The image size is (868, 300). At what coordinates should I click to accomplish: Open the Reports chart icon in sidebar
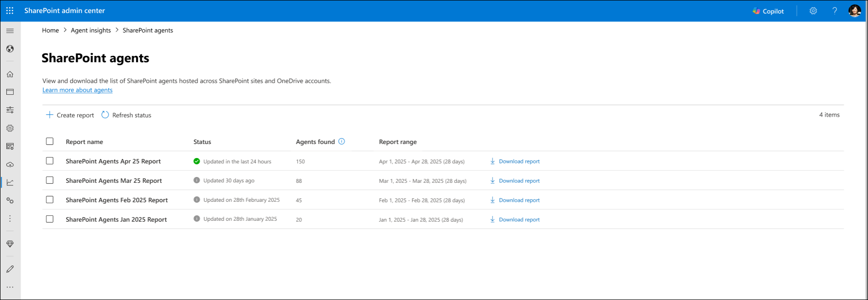[x=10, y=182]
